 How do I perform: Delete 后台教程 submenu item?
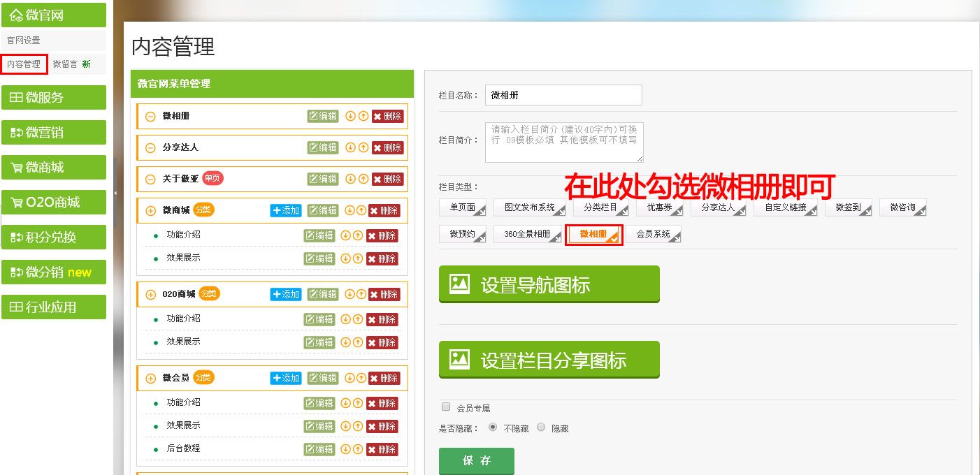[x=382, y=449]
